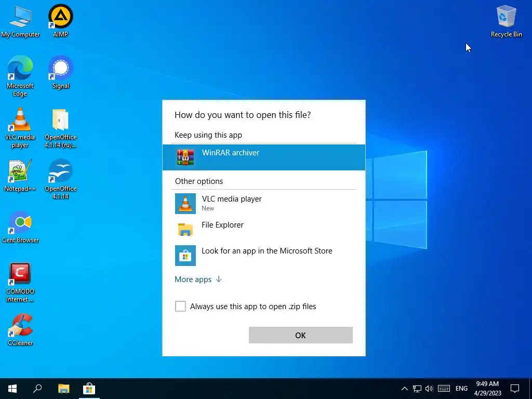Open My Computer desktop icon
The height and width of the screenshot is (399, 532).
coord(20,21)
